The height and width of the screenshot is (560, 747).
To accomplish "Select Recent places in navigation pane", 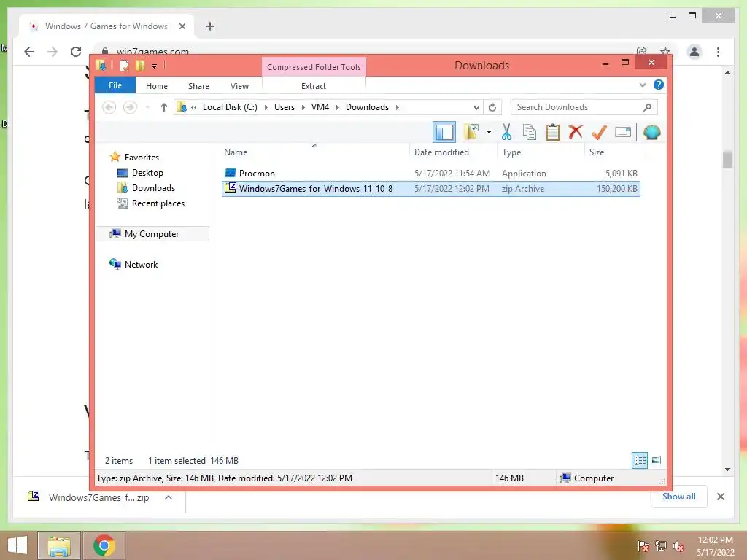I will click(x=158, y=203).
